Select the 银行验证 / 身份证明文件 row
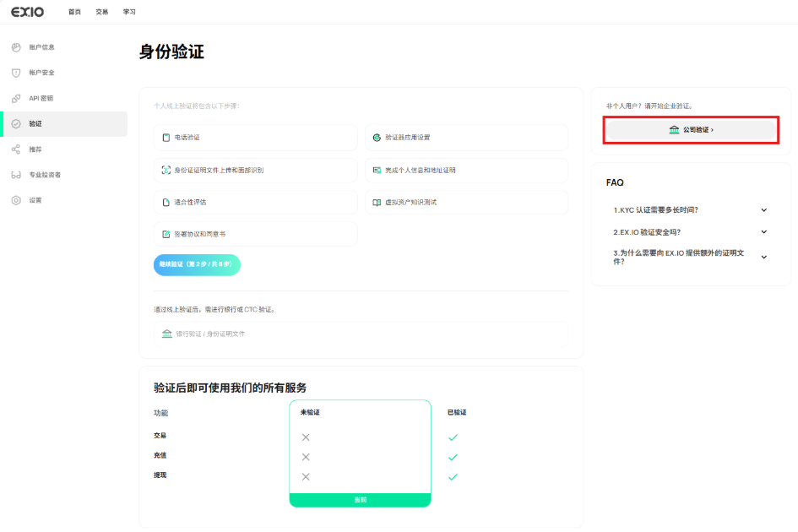This screenshot has height=532, width=798. coord(360,334)
